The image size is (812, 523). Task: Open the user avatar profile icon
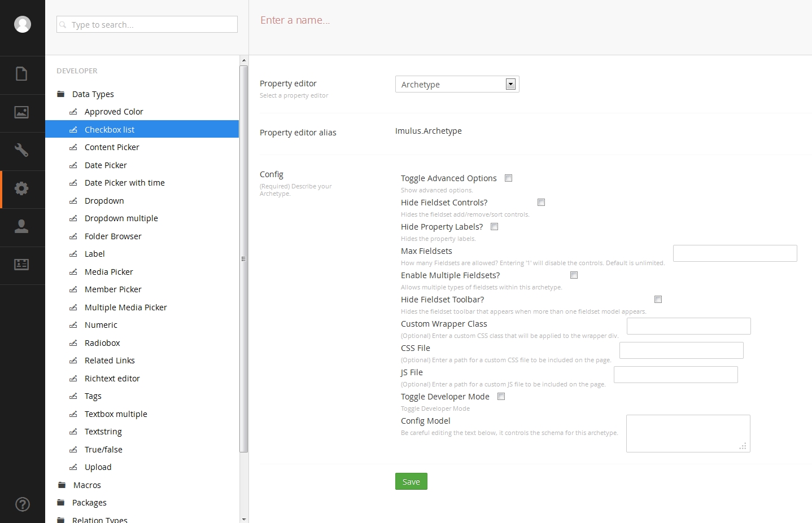tap(23, 24)
